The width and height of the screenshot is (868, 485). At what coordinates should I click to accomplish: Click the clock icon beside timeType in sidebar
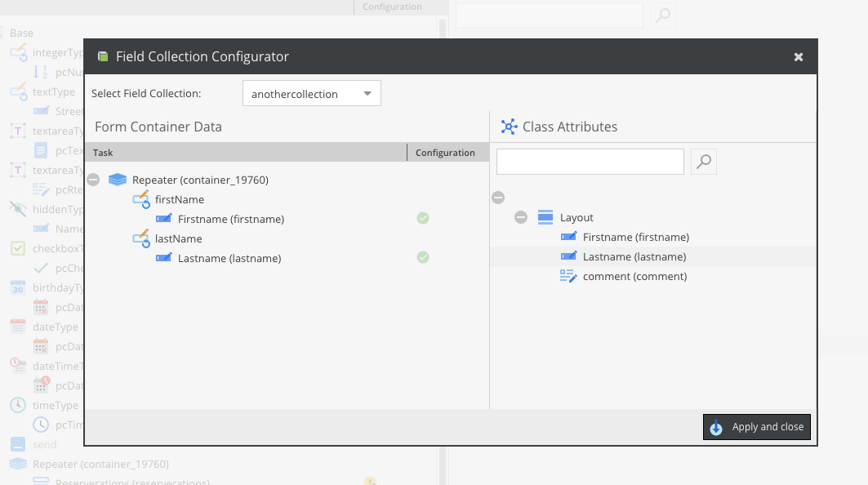[x=18, y=405]
